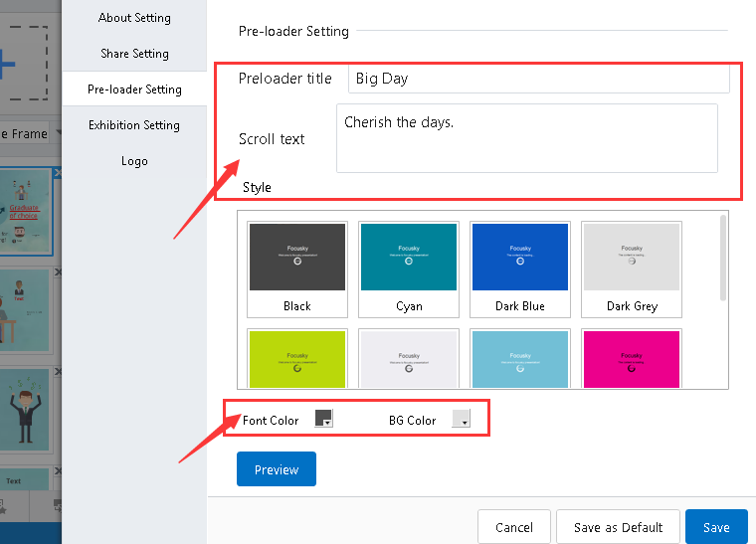Open the Share Setting tab
Screen dimensions: 756x544
click(134, 54)
